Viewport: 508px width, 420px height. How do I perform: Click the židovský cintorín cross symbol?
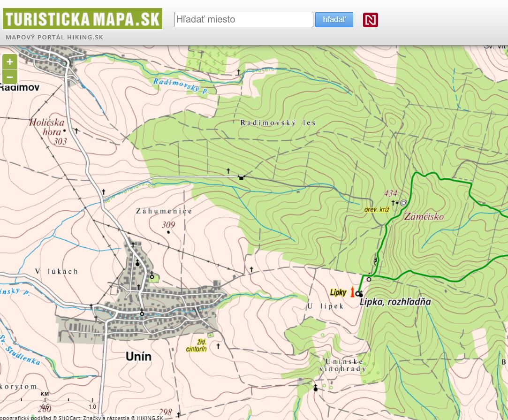218,346
